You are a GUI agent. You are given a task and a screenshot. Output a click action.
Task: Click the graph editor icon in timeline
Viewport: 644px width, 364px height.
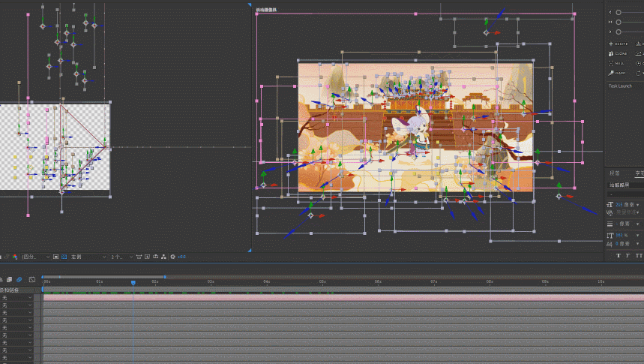point(32,280)
